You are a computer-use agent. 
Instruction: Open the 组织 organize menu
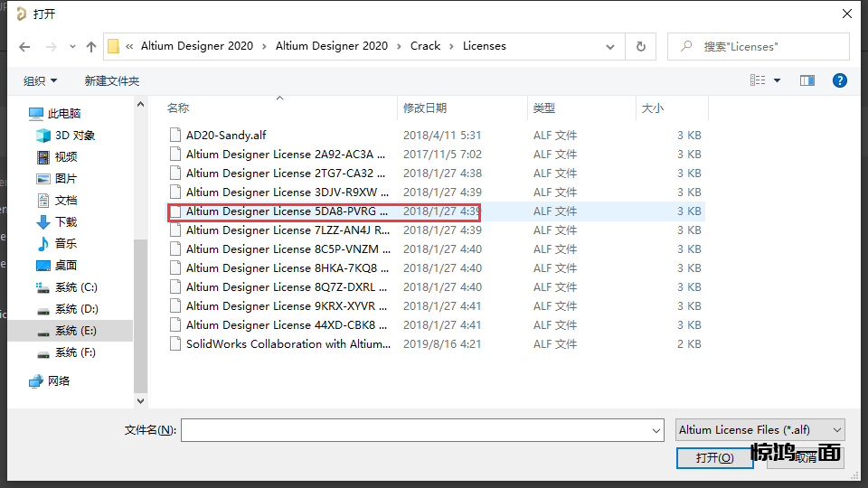pos(40,80)
